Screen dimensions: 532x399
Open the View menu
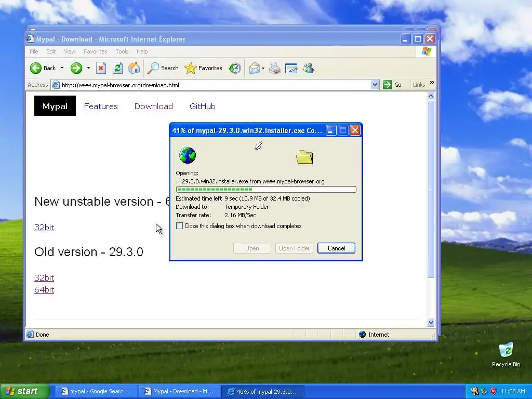tap(70, 51)
